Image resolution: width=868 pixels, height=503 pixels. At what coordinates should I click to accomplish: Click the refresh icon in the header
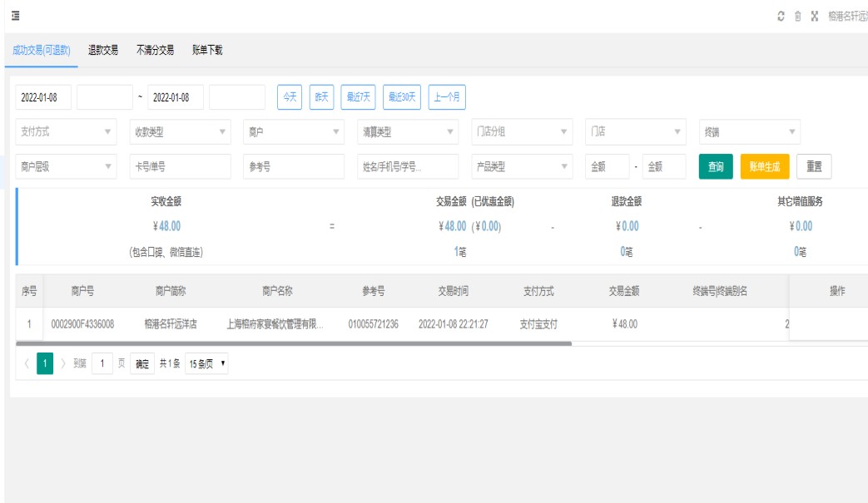(781, 17)
